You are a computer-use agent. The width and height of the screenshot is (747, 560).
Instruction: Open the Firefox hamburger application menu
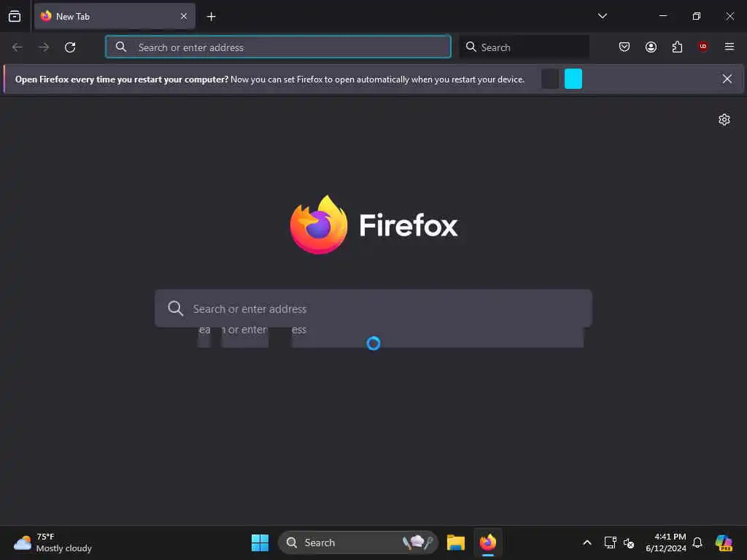coord(729,47)
